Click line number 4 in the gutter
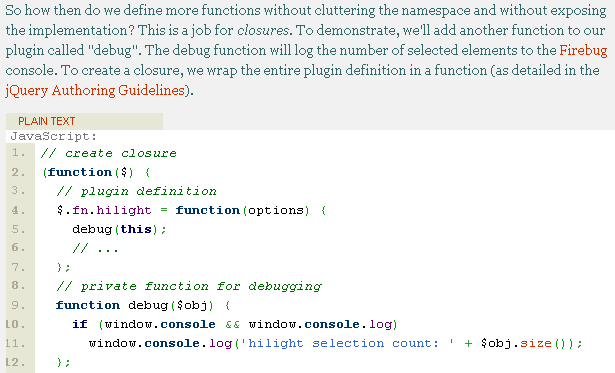 (18, 210)
